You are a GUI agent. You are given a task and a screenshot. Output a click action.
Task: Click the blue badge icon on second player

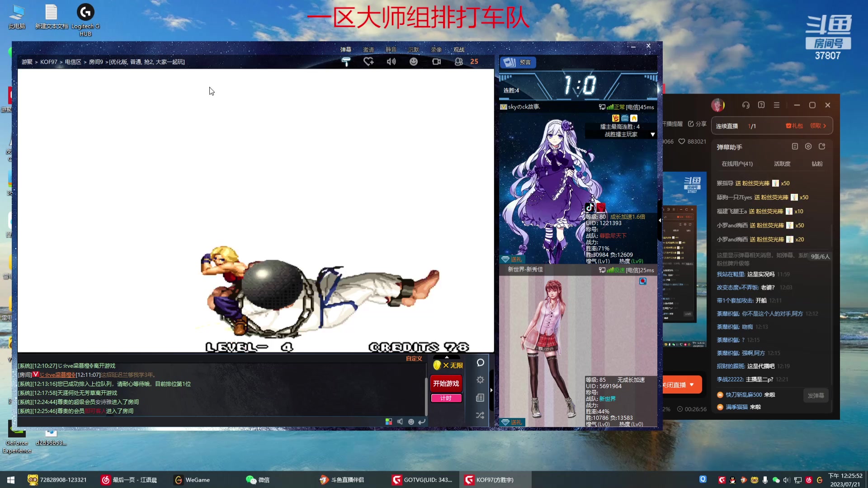coord(643,281)
